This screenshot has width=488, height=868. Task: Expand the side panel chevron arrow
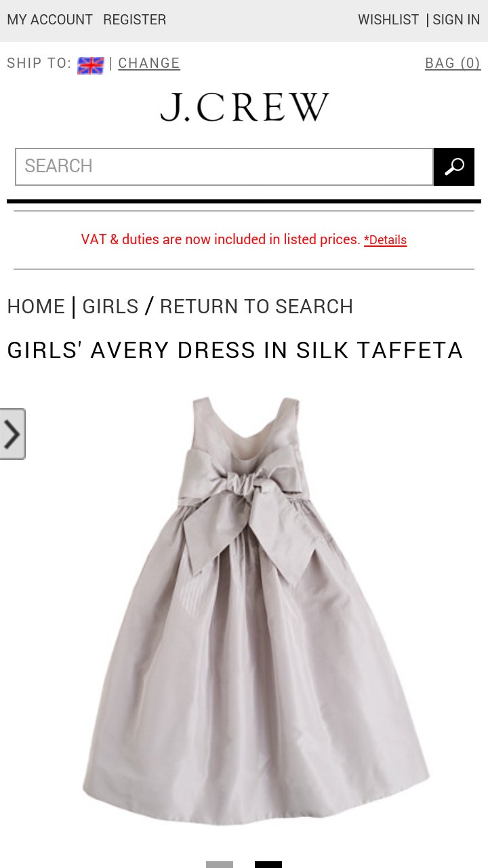coord(12,434)
